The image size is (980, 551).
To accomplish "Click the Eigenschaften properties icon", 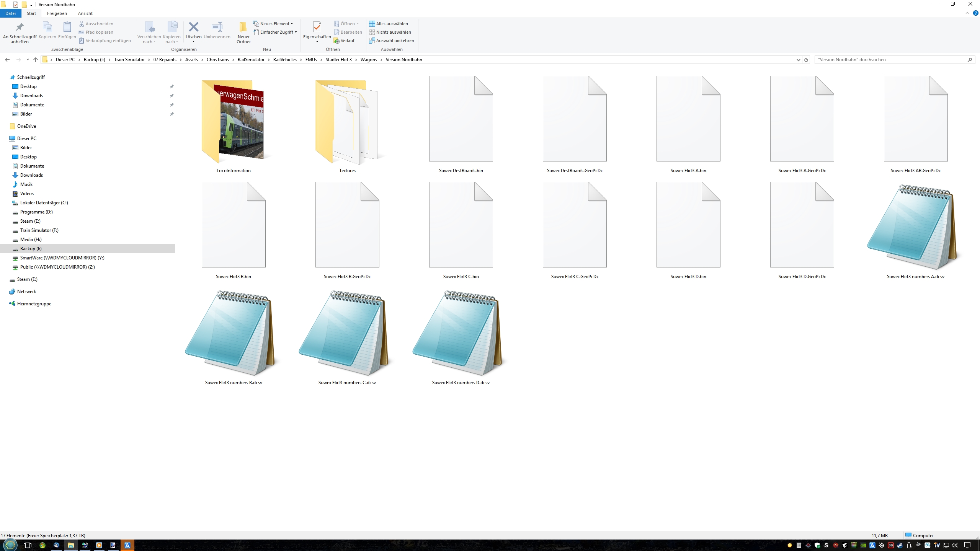I will click(x=317, y=28).
